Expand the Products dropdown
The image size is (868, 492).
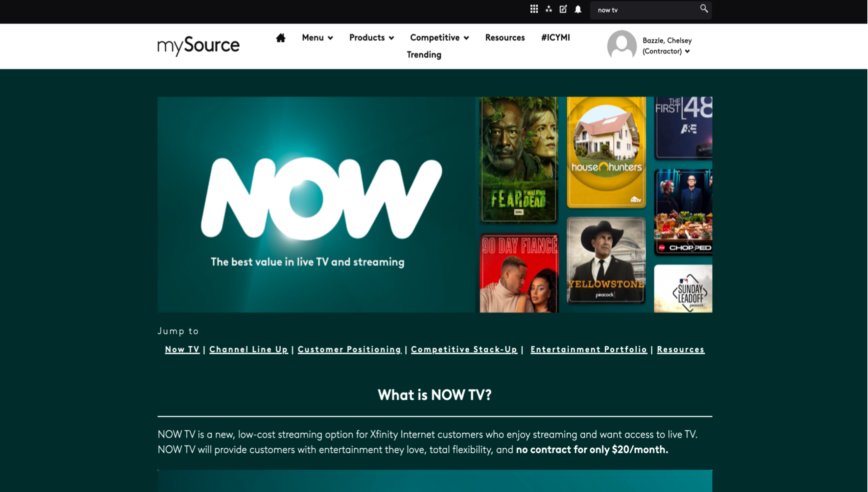point(371,38)
